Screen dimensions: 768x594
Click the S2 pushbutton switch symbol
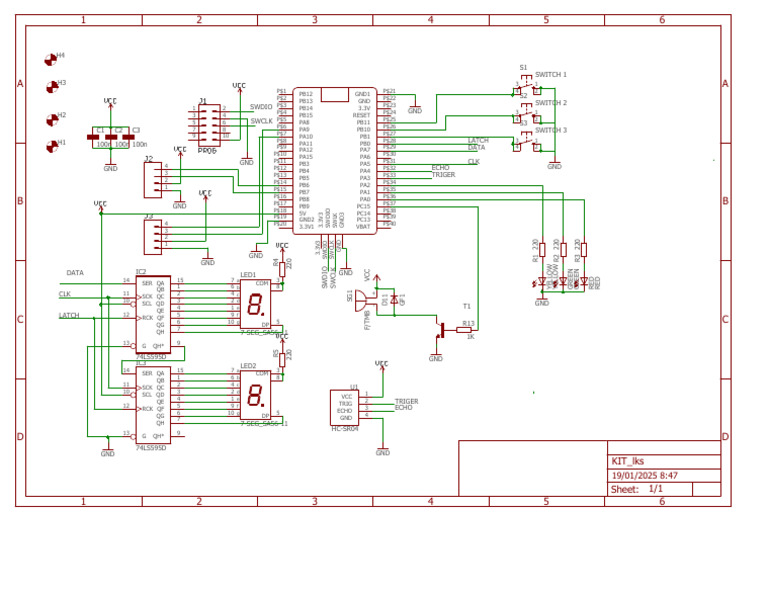point(527,114)
